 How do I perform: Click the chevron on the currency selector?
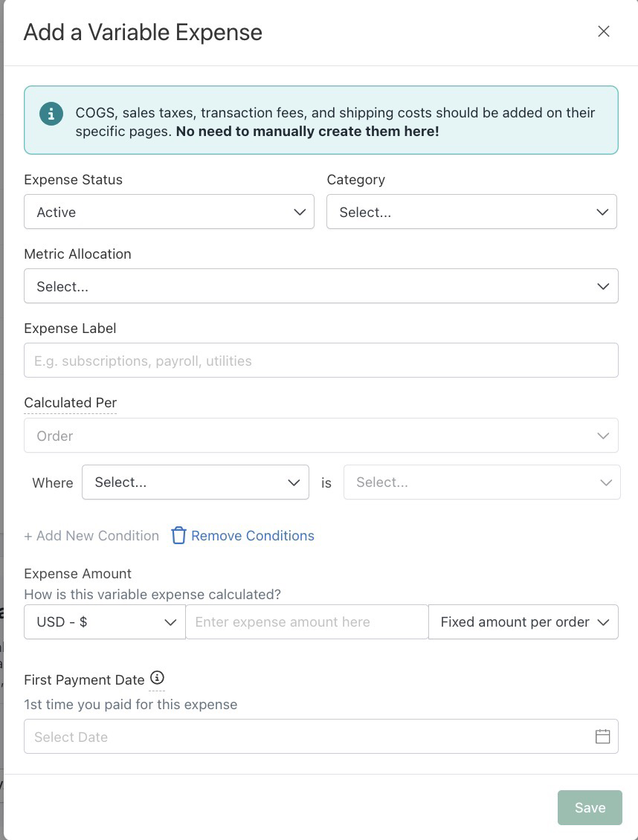(170, 622)
